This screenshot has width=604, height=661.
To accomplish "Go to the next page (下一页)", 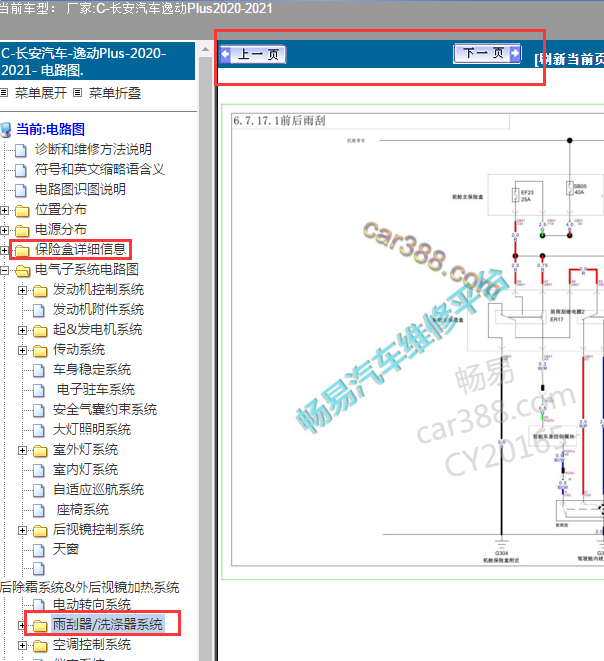I will pos(487,54).
